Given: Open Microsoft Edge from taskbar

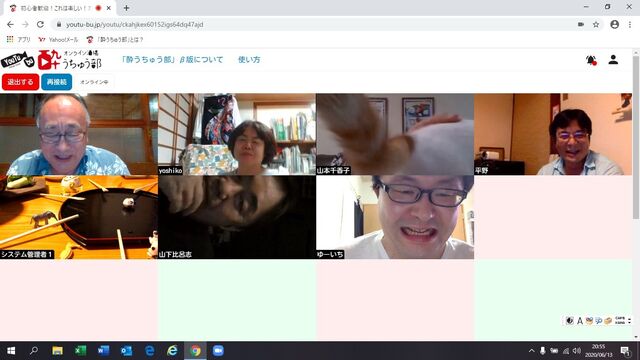Looking at the screenshot, I should tap(149, 351).
